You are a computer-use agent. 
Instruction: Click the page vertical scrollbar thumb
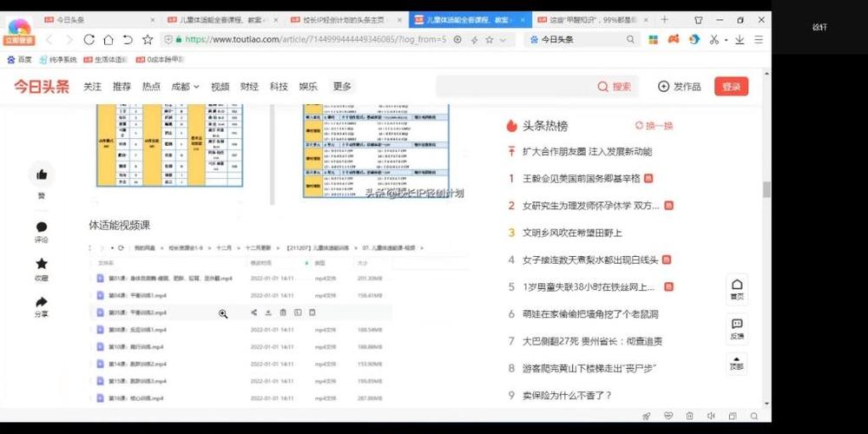tap(766, 189)
